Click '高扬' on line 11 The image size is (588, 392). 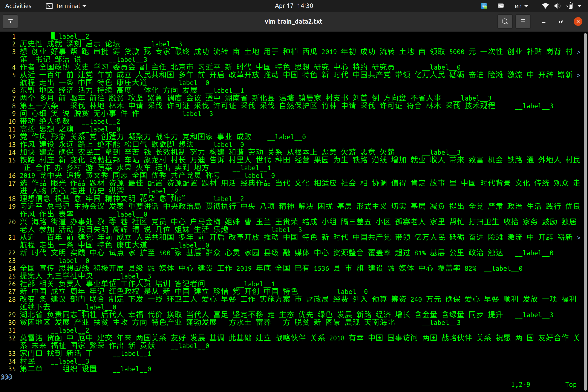point(28,129)
